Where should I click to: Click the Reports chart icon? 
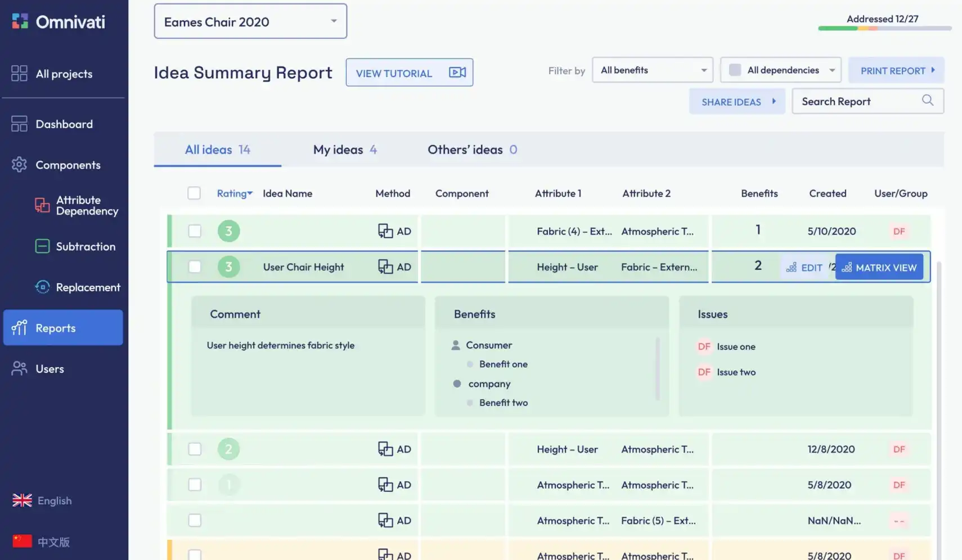pyautogui.click(x=19, y=328)
